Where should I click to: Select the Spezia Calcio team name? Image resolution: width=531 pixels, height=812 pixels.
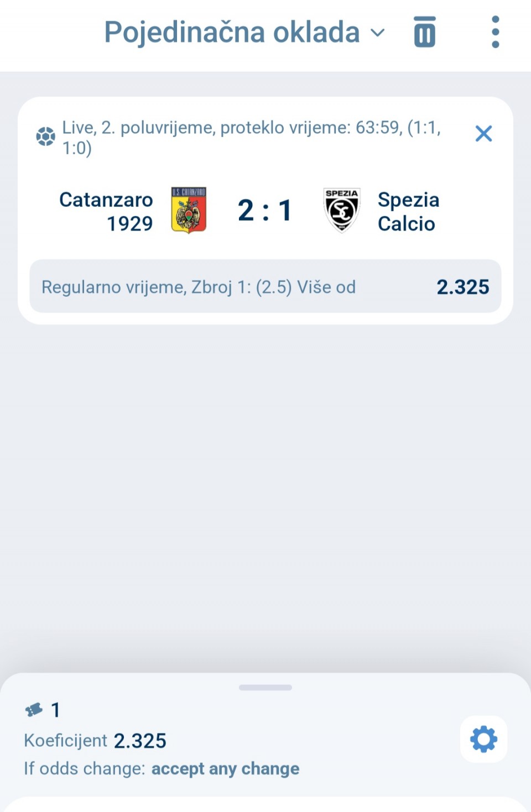(408, 211)
